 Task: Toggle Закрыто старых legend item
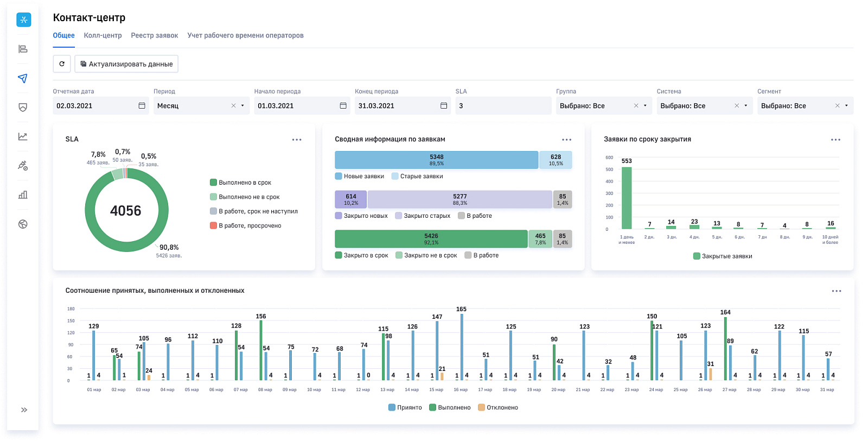423,216
